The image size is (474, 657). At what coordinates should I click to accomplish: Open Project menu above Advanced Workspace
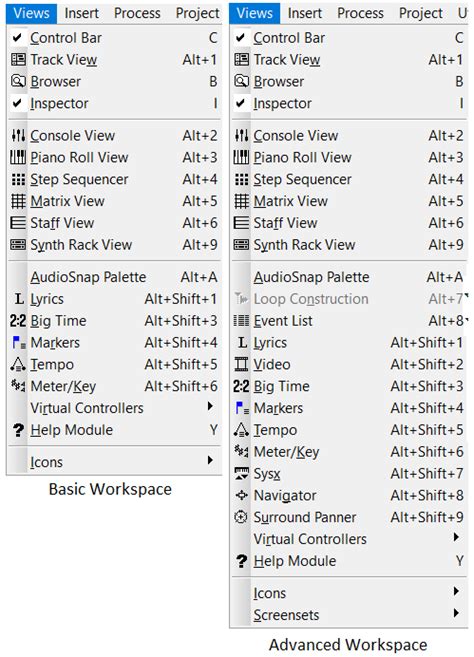[x=421, y=13]
